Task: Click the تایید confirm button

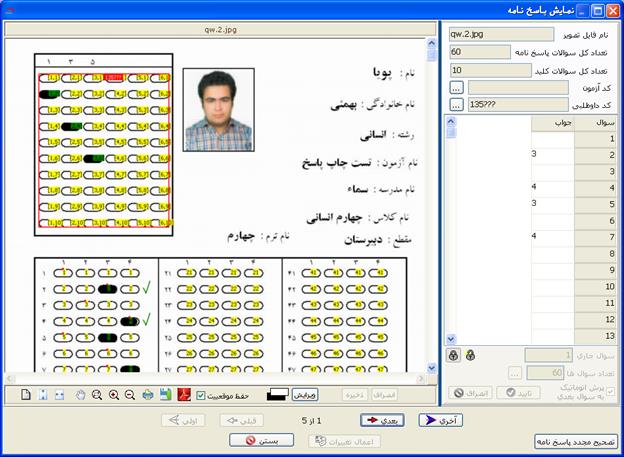Action: point(518,393)
